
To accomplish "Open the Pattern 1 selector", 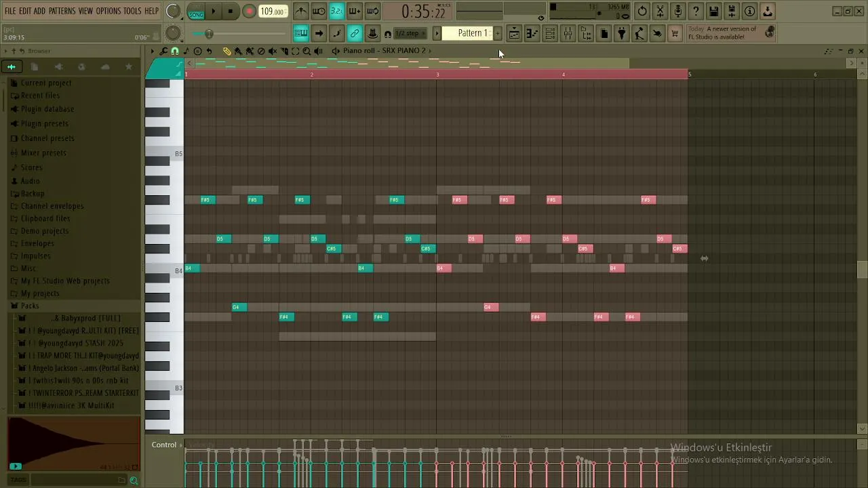I will 469,33.
